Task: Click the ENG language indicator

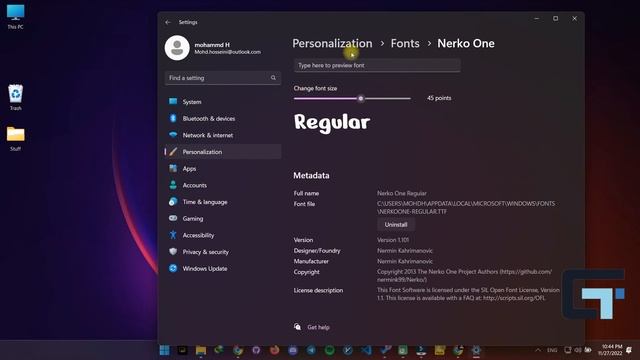Action: point(552,350)
